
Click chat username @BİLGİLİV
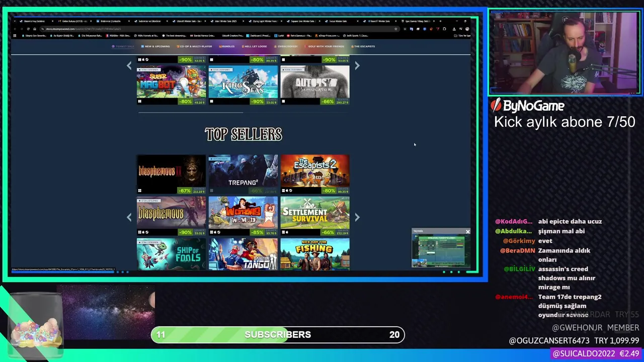tap(519, 269)
